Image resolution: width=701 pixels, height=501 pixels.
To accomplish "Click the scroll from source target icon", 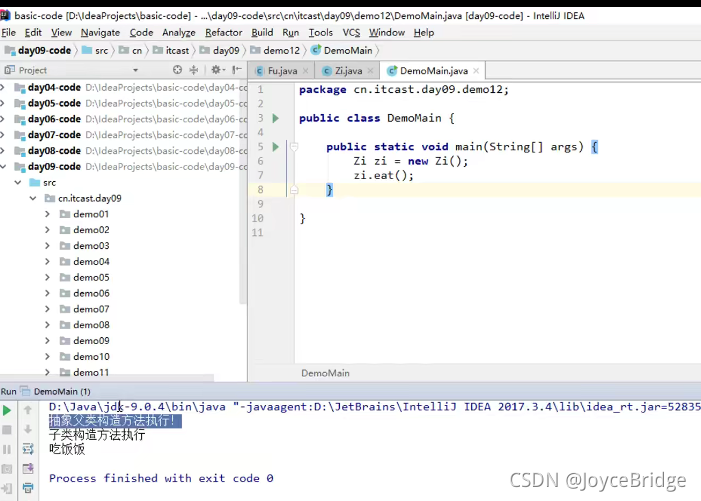I will (x=177, y=70).
